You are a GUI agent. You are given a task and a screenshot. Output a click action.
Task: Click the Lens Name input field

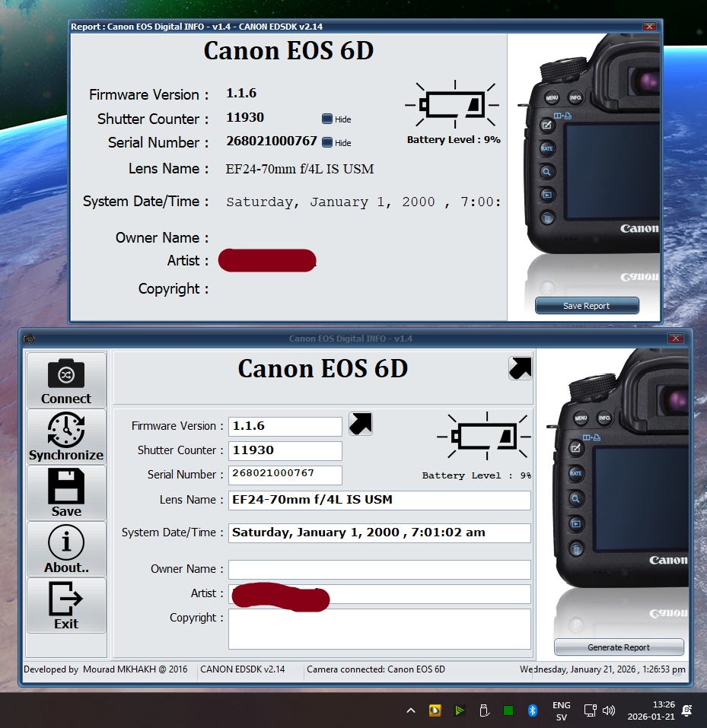pos(380,500)
